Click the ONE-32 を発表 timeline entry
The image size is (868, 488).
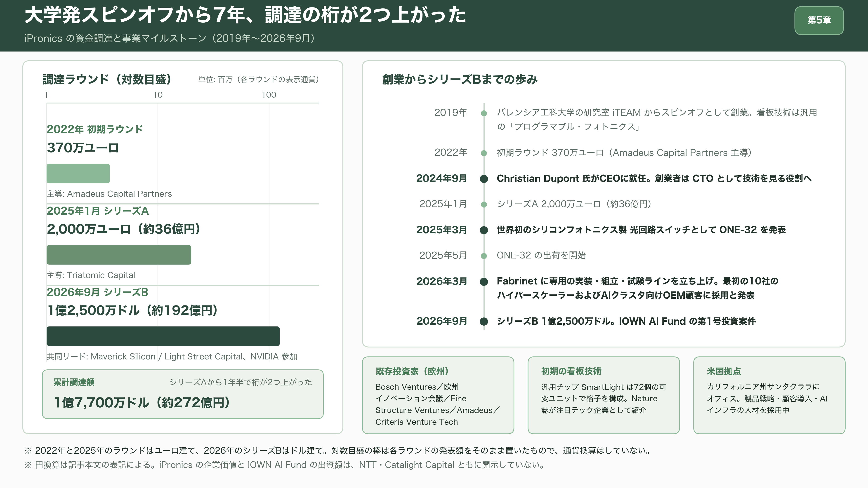(x=641, y=230)
